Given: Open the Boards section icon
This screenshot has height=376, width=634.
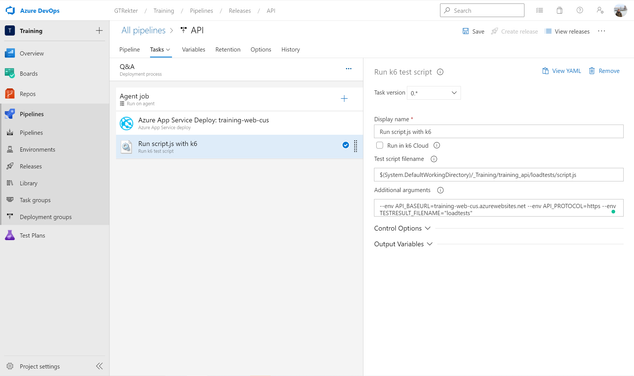Looking at the screenshot, I should (x=10, y=73).
